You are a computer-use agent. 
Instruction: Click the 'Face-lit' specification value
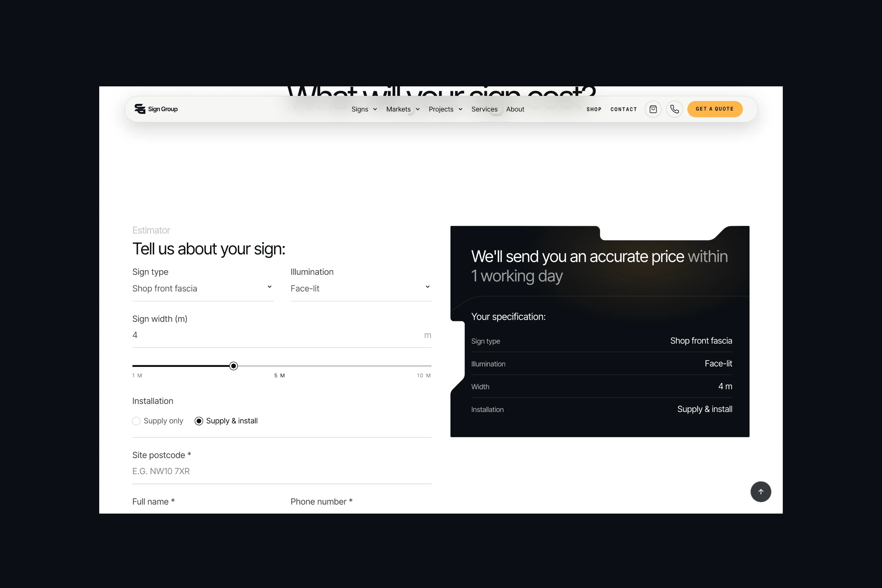click(x=718, y=364)
